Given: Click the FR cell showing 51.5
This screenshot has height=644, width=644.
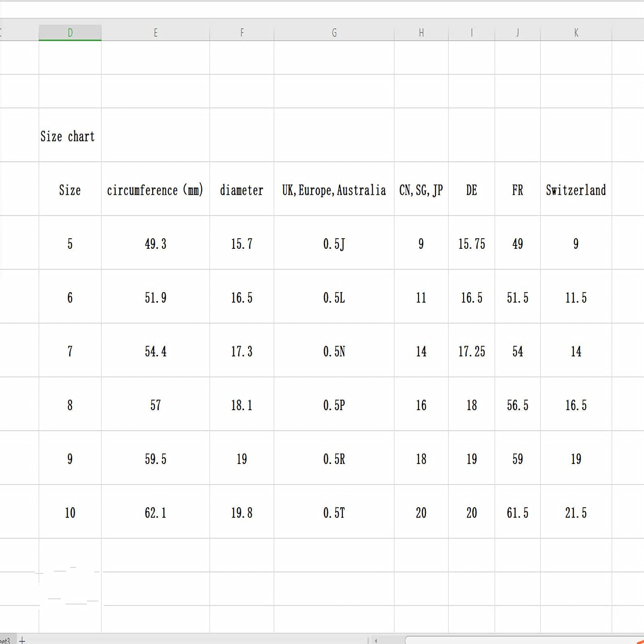Looking at the screenshot, I should click(518, 297).
